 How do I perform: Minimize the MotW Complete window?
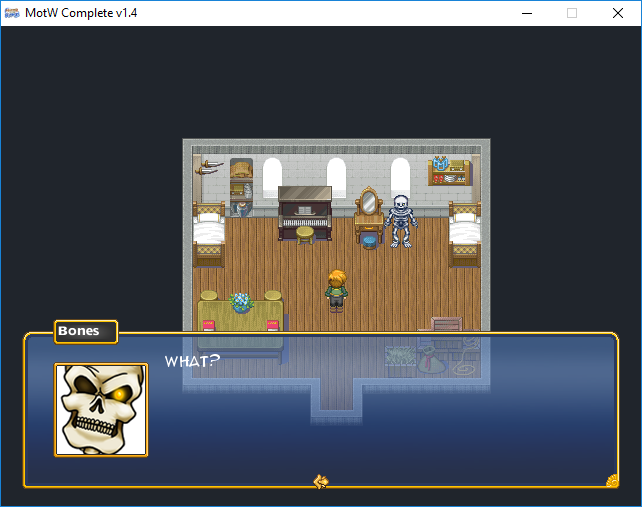527,13
